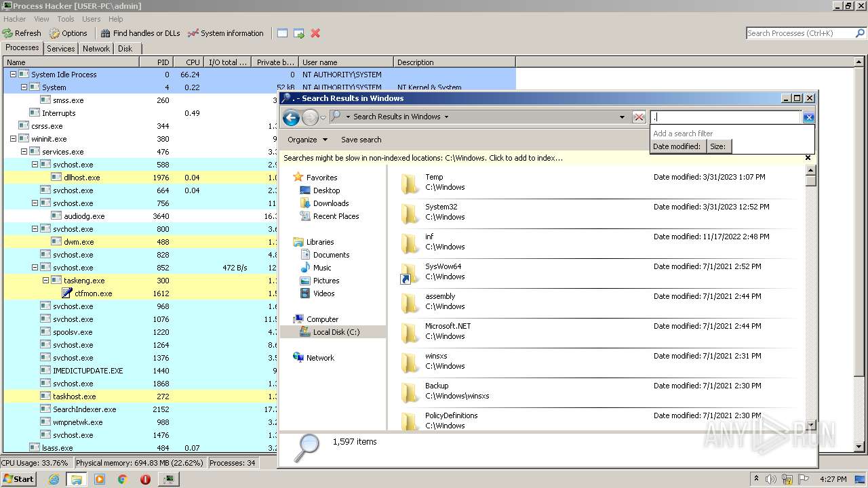Viewport: 868px width, 488px height.
Task: Click the Favorites star icon
Action: pos(298,178)
